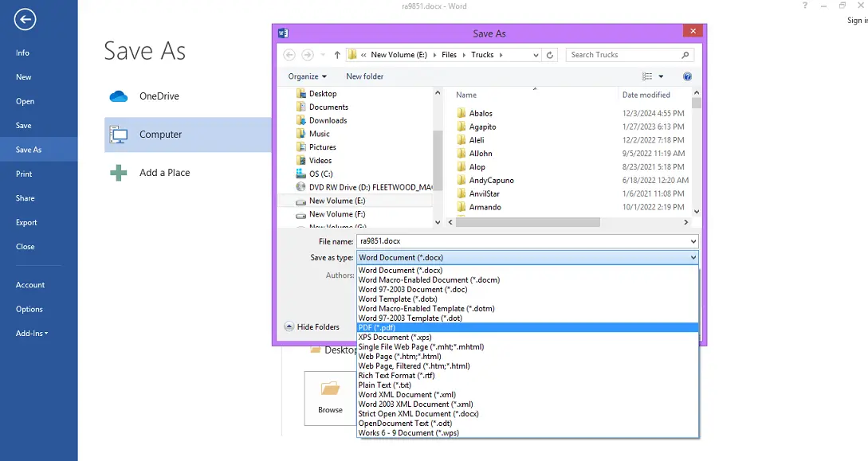This screenshot has height=461, width=868.
Task: Open the Export backstage tab
Action: pos(39,222)
